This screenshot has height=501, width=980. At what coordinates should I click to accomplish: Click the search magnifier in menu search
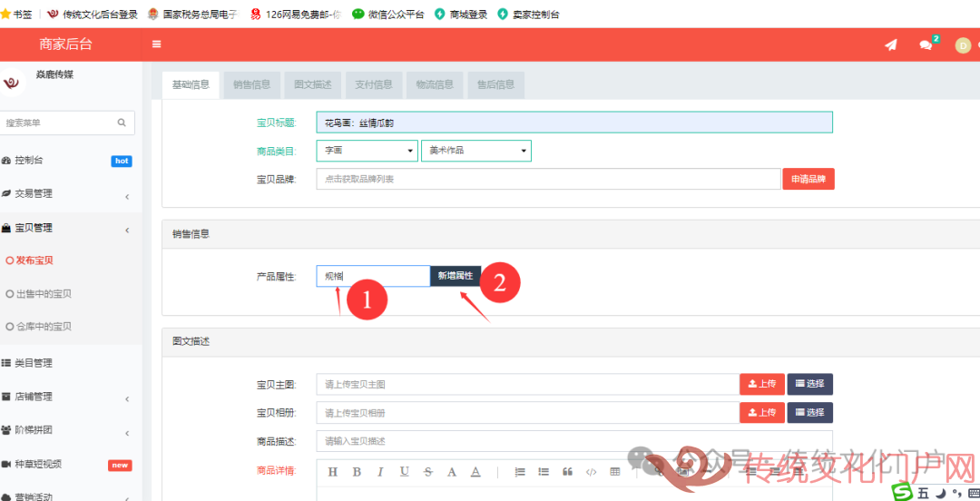122,123
